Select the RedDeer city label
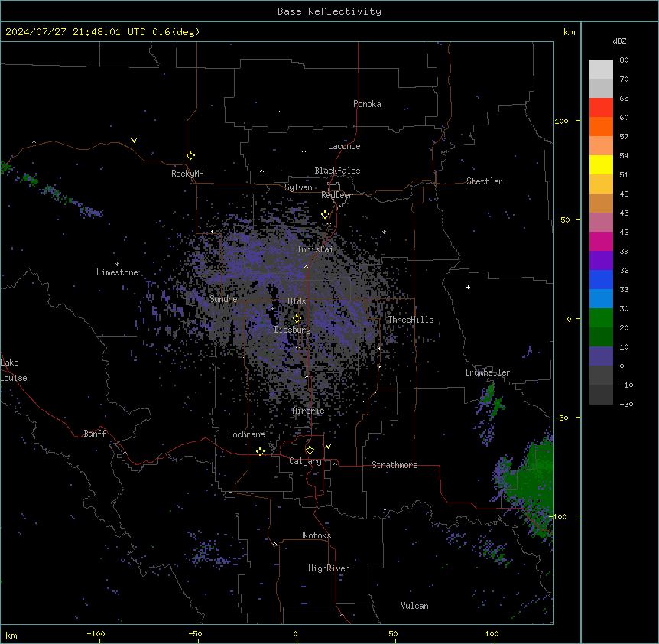 336,195
